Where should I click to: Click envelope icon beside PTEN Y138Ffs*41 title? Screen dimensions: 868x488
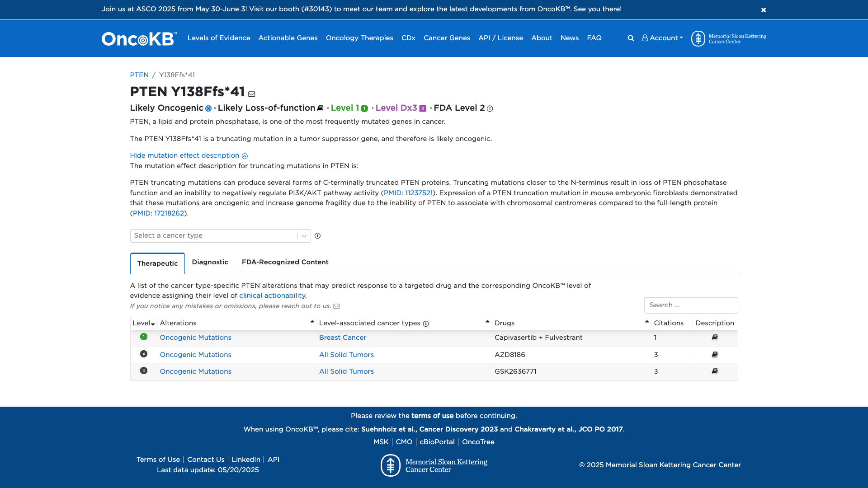[x=252, y=94]
